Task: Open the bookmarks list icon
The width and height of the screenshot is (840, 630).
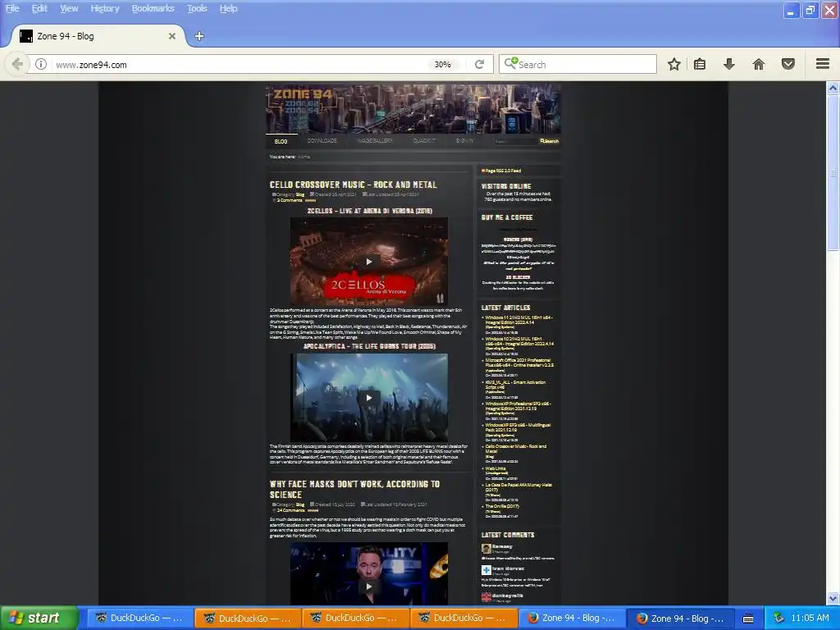Action: click(700, 64)
